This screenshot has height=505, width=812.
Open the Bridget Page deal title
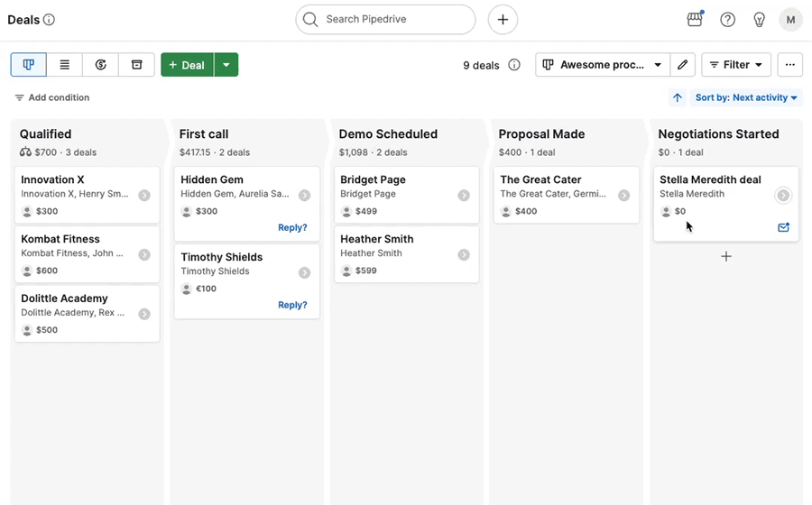[x=373, y=179]
